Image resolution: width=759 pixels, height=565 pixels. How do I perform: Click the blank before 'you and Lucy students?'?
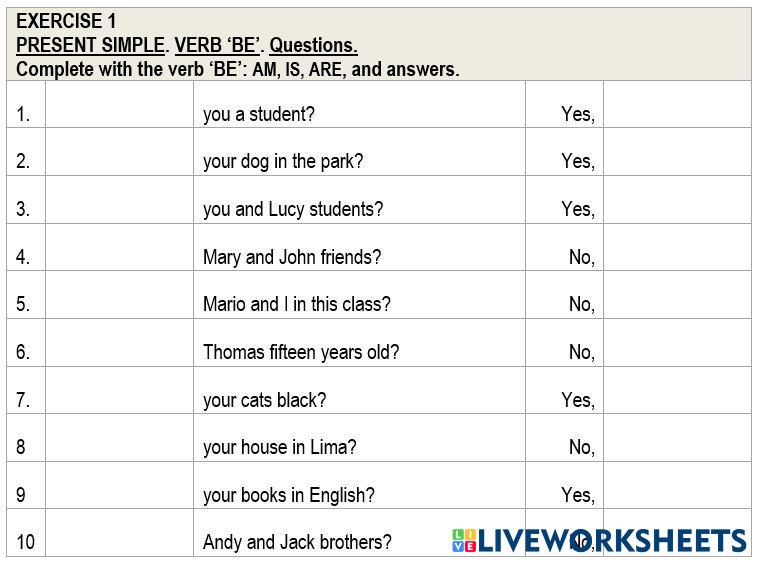click(119, 200)
